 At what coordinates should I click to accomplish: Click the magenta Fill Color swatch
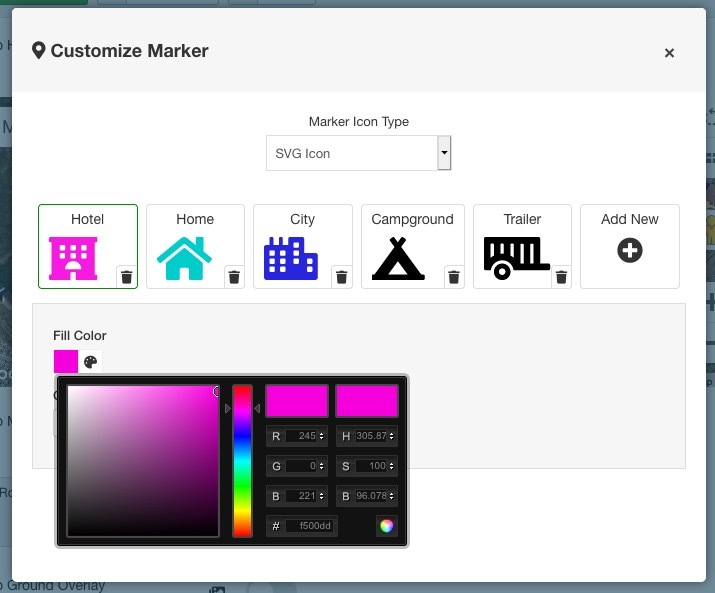[66, 362]
